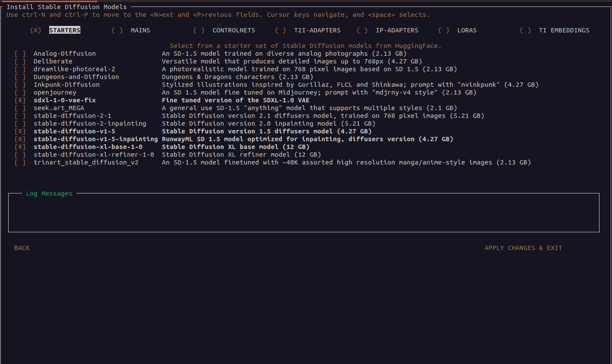Click 'Stable Diffusion XL refiner model (12 GB)'
This screenshot has height=364, width=612.
coord(241,155)
